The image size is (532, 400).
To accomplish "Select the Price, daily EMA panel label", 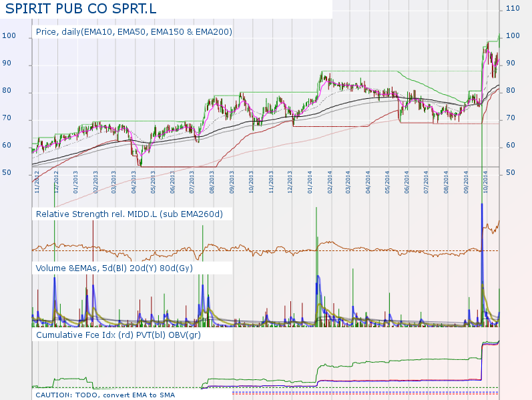I will pyautogui.click(x=134, y=31).
